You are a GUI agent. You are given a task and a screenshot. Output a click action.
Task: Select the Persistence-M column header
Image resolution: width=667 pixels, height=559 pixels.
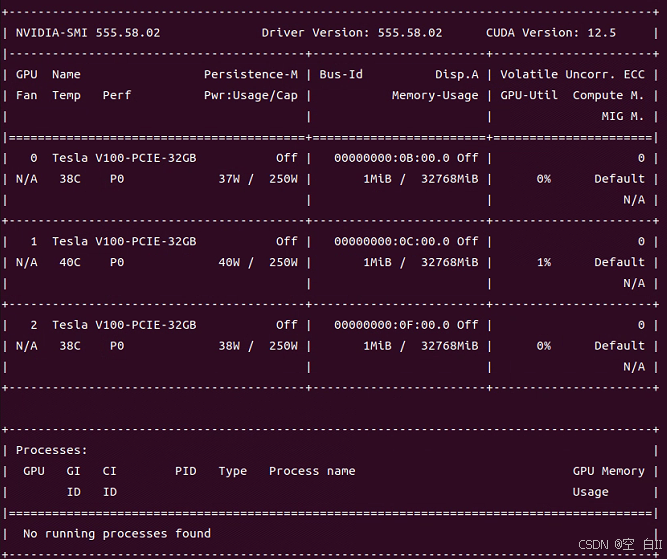point(251,74)
